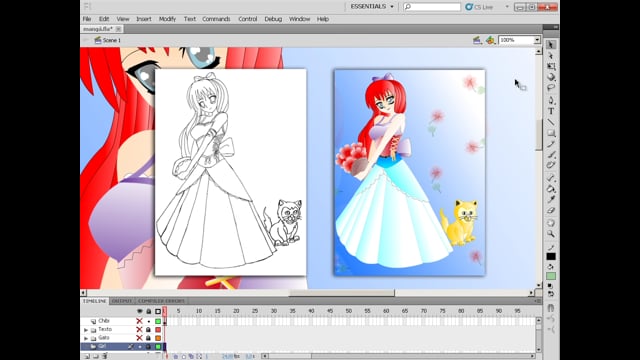This screenshot has height=360, width=640.
Task: Toggle visibility of Texto layer
Action: point(139,329)
